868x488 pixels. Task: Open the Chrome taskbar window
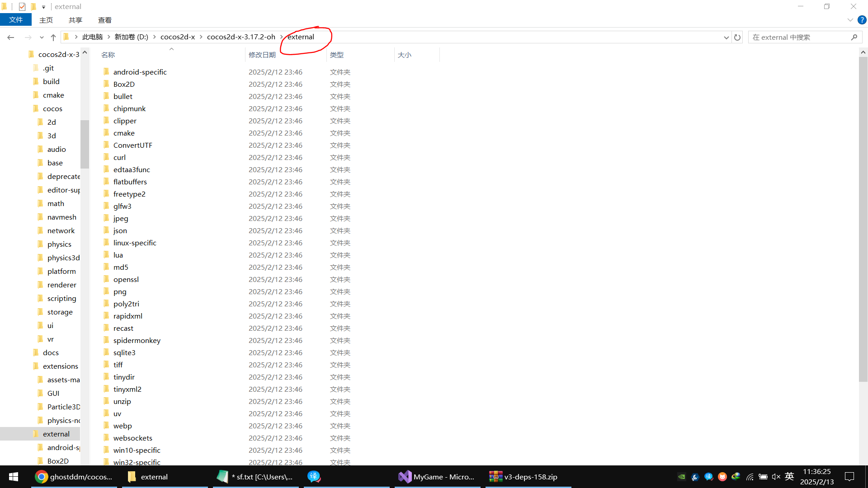[74, 477]
